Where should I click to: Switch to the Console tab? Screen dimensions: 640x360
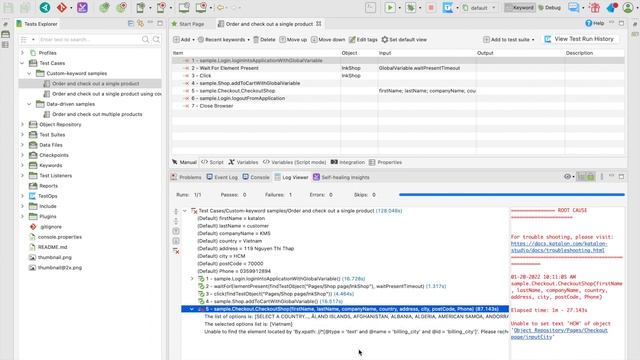click(x=256, y=177)
